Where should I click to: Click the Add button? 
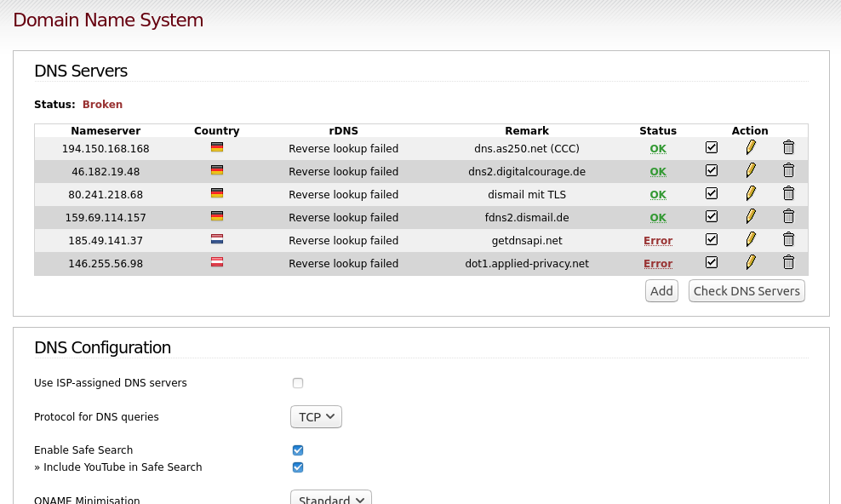[661, 290]
